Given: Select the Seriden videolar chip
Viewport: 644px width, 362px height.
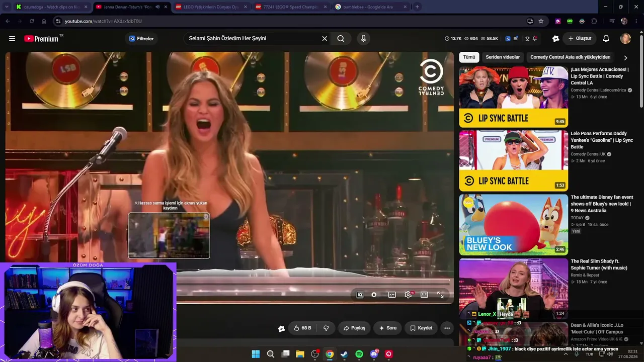Looking at the screenshot, I should [x=503, y=57].
